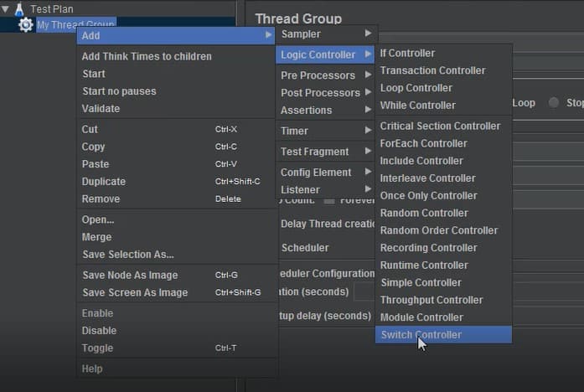
Task: Select Paste in the context menu
Action: click(176, 164)
